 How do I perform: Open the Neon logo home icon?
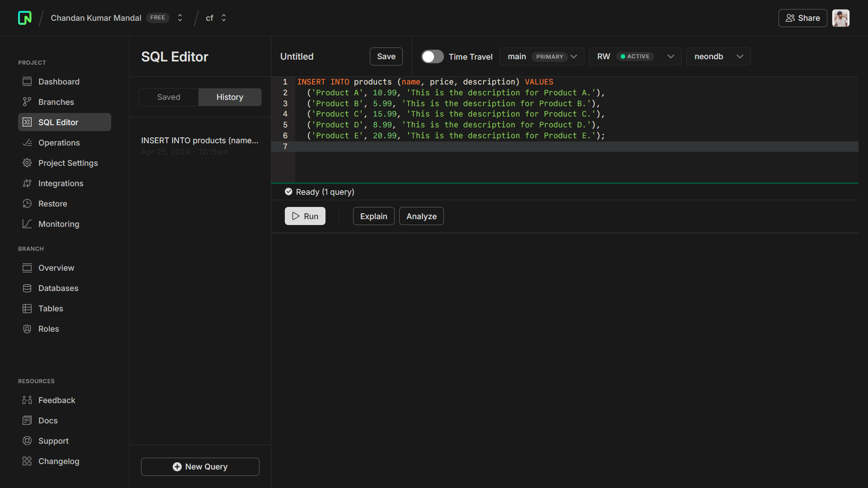25,18
